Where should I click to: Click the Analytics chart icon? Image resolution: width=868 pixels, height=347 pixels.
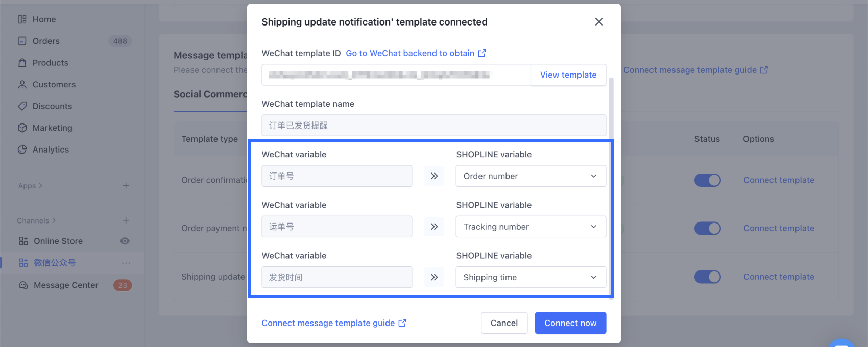point(22,150)
